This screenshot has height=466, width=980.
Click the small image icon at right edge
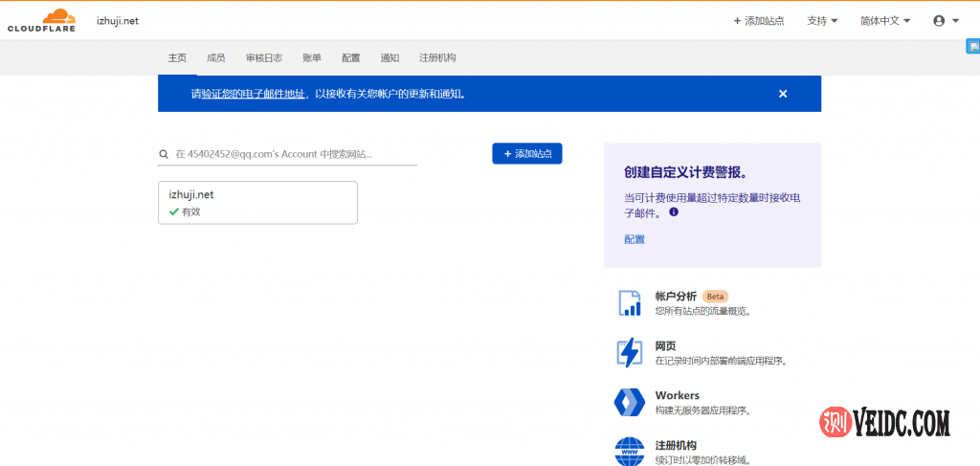(973, 46)
